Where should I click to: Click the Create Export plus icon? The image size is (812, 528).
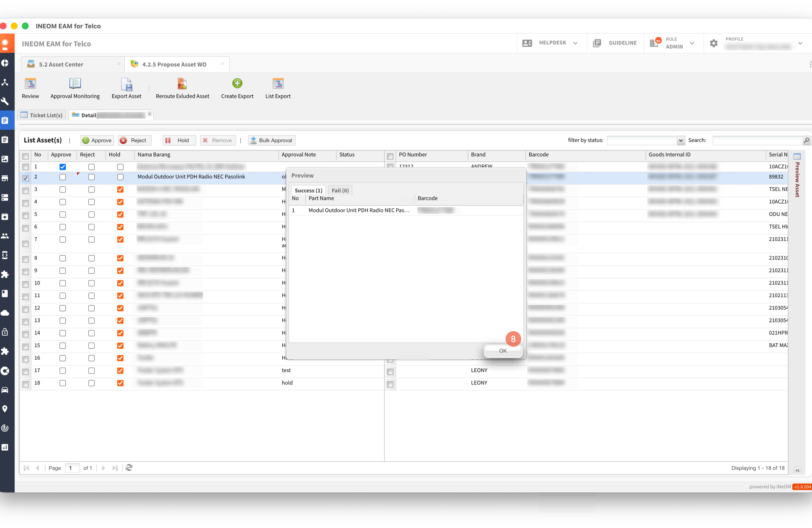[x=237, y=84]
